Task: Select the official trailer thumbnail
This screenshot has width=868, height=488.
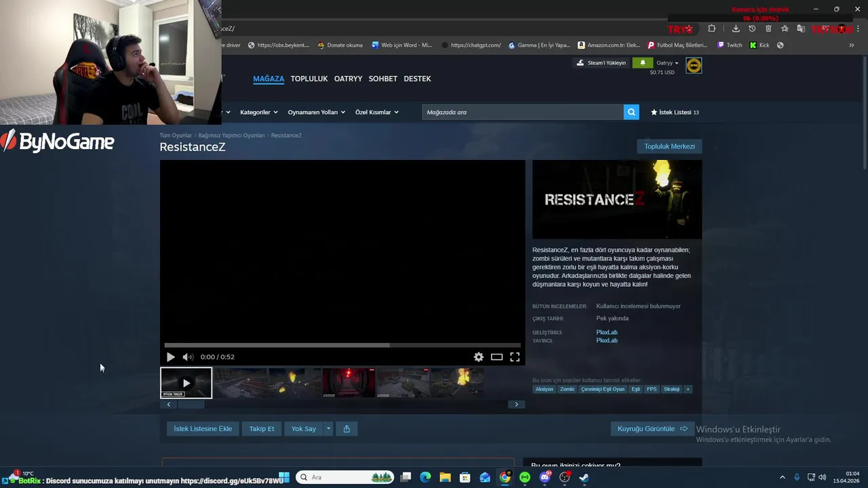Action: [x=186, y=383]
